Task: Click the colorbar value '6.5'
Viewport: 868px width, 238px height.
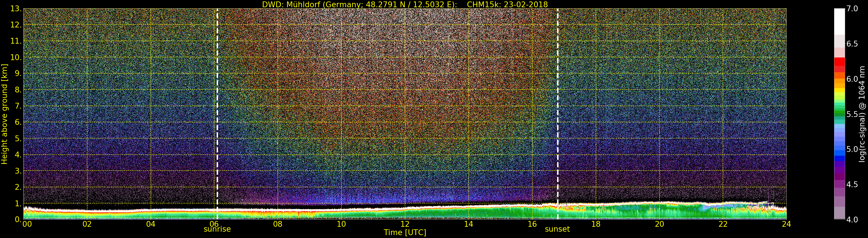Action: click(852, 44)
